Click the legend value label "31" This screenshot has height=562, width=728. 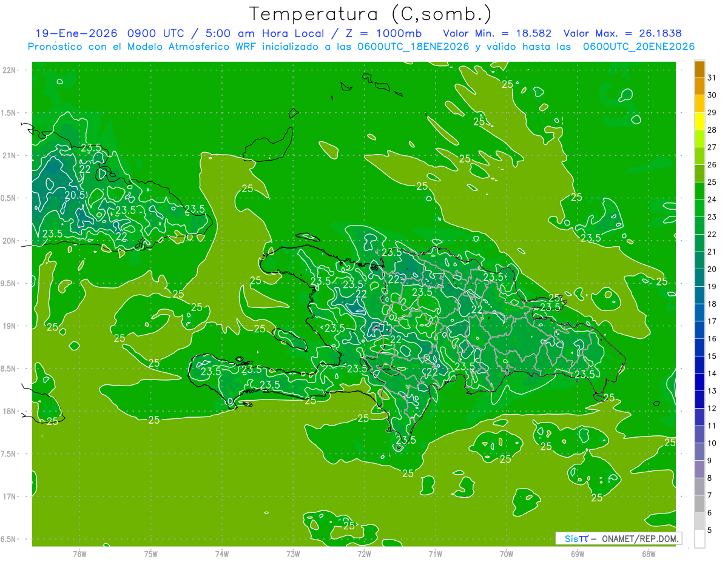[x=712, y=78]
